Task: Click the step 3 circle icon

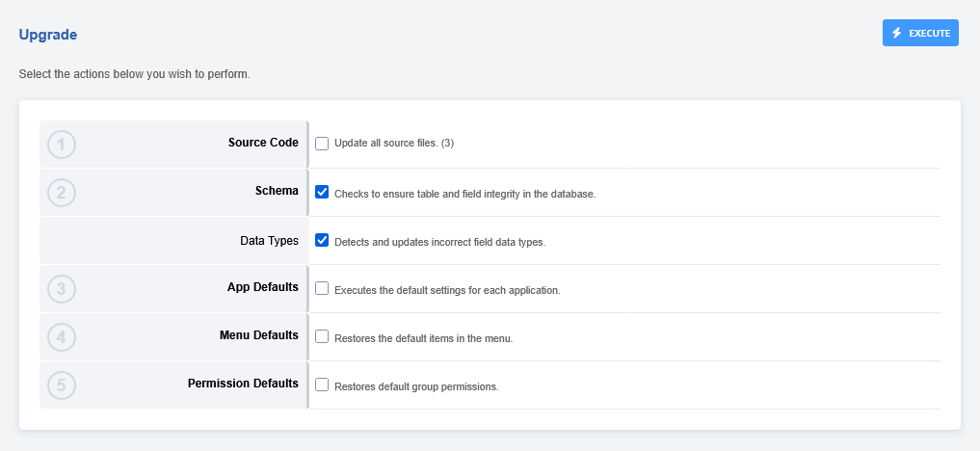Action: 62,289
